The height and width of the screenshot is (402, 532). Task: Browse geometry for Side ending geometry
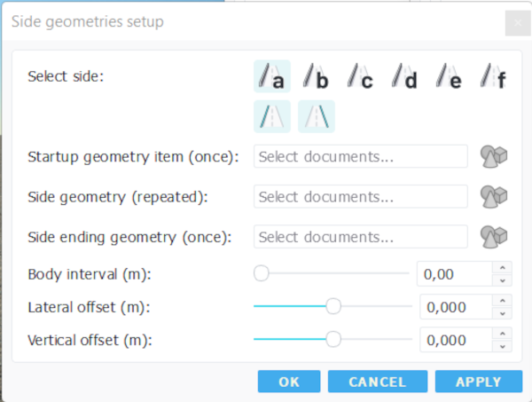pos(494,236)
